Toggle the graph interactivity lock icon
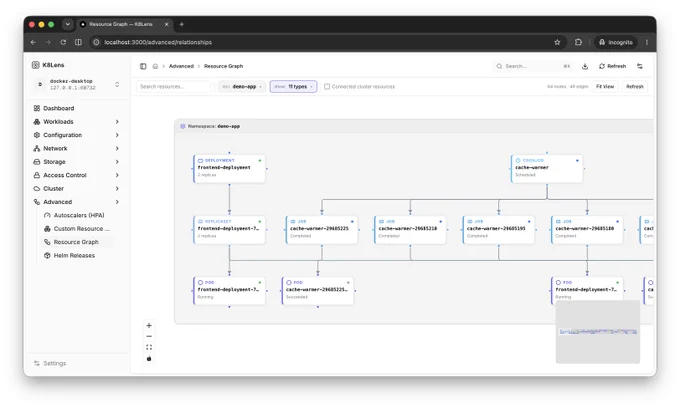 149,359
